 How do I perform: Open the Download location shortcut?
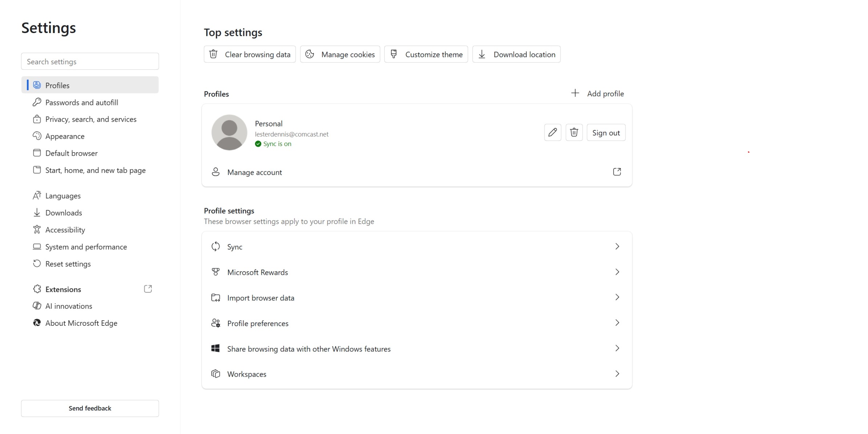(516, 54)
